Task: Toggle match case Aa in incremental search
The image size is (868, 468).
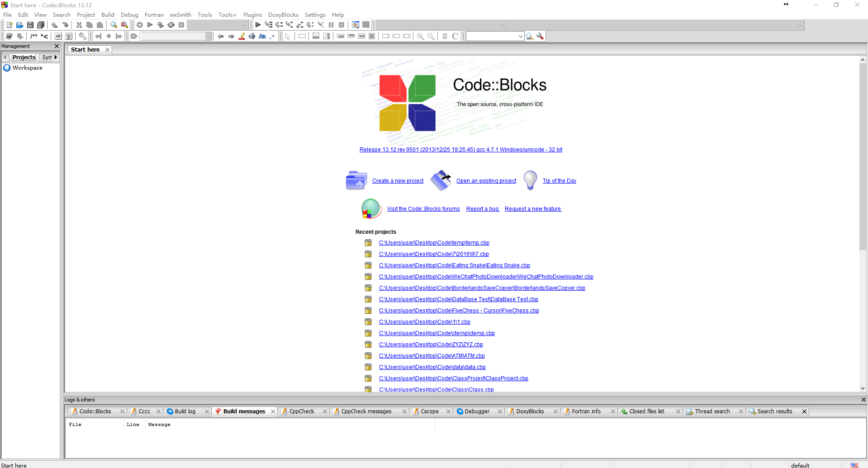Action: click(x=262, y=36)
